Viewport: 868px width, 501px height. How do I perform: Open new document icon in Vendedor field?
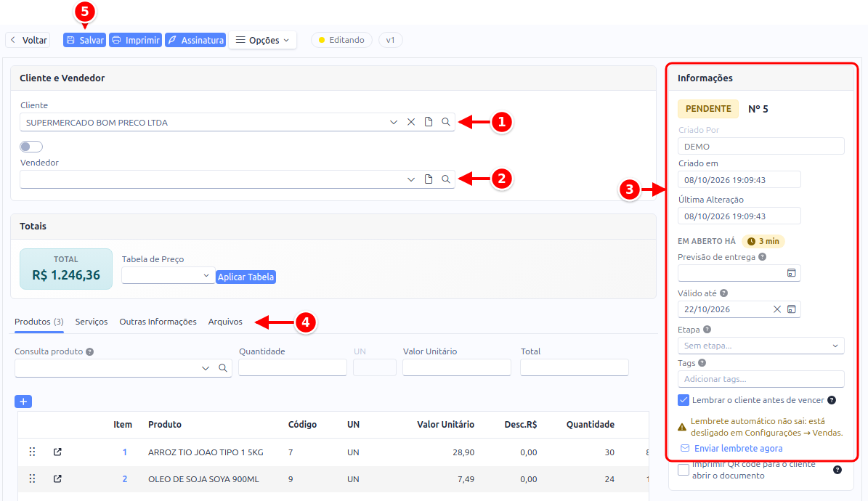(429, 179)
